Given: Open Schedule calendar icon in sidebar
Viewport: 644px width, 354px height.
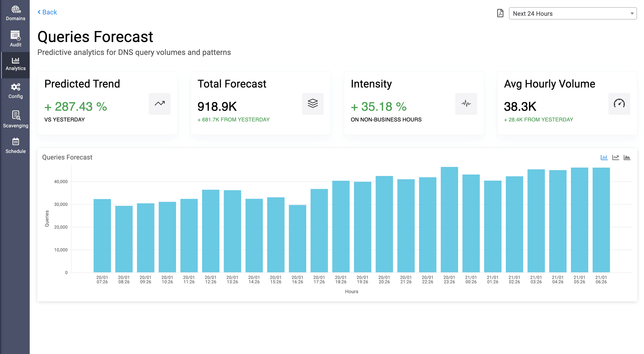Looking at the screenshot, I should [16, 142].
